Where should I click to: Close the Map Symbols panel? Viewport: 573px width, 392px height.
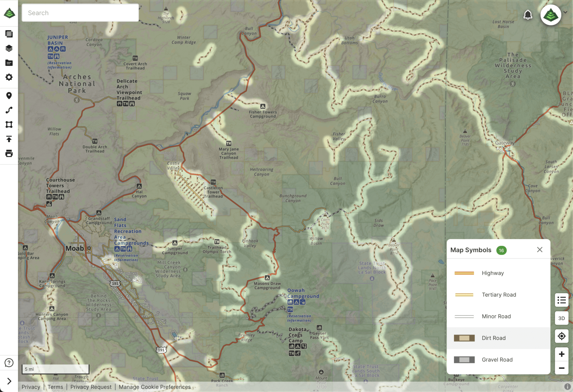coord(540,250)
